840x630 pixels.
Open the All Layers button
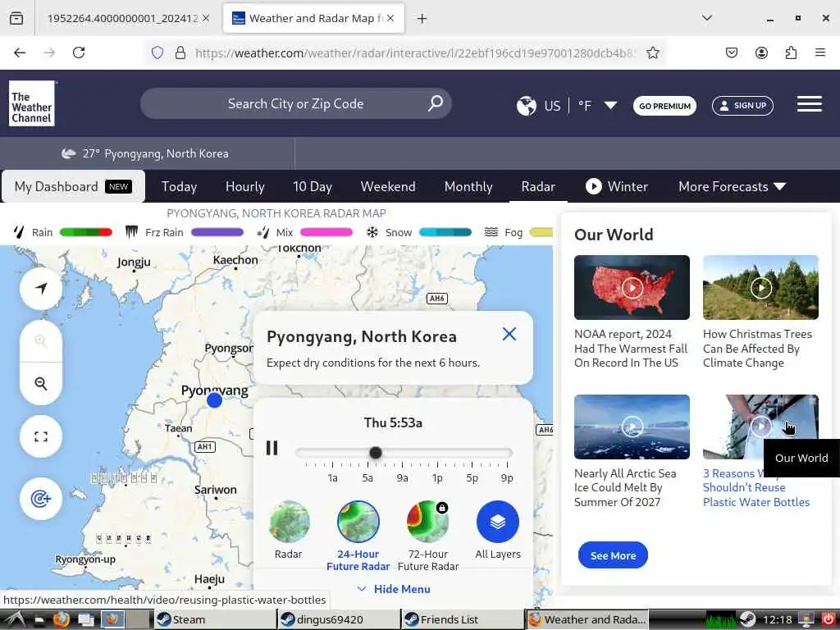pos(498,522)
